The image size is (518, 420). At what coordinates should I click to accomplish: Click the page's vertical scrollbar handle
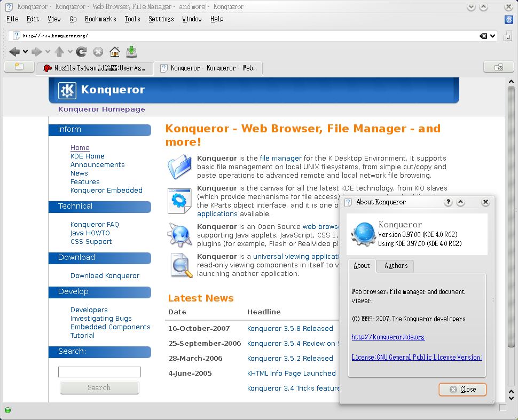[x=511, y=213]
